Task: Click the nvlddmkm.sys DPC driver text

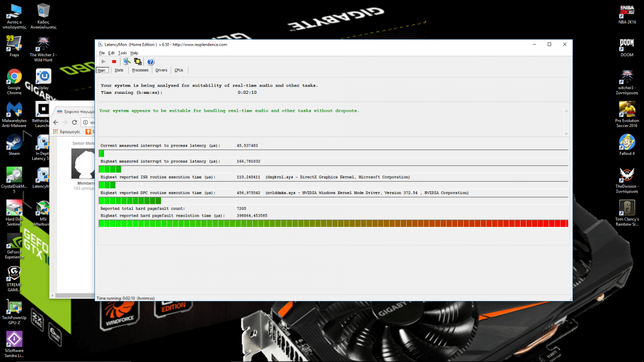Action: [x=367, y=193]
